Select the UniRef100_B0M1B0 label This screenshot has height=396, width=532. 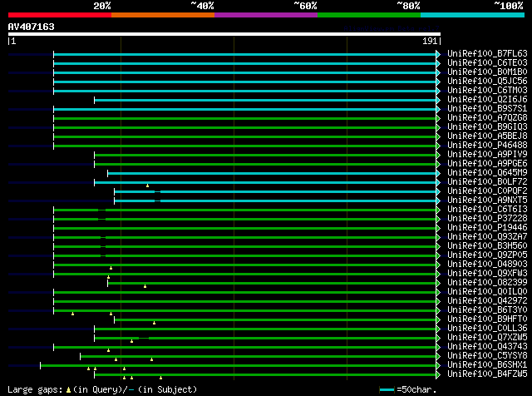coord(487,72)
